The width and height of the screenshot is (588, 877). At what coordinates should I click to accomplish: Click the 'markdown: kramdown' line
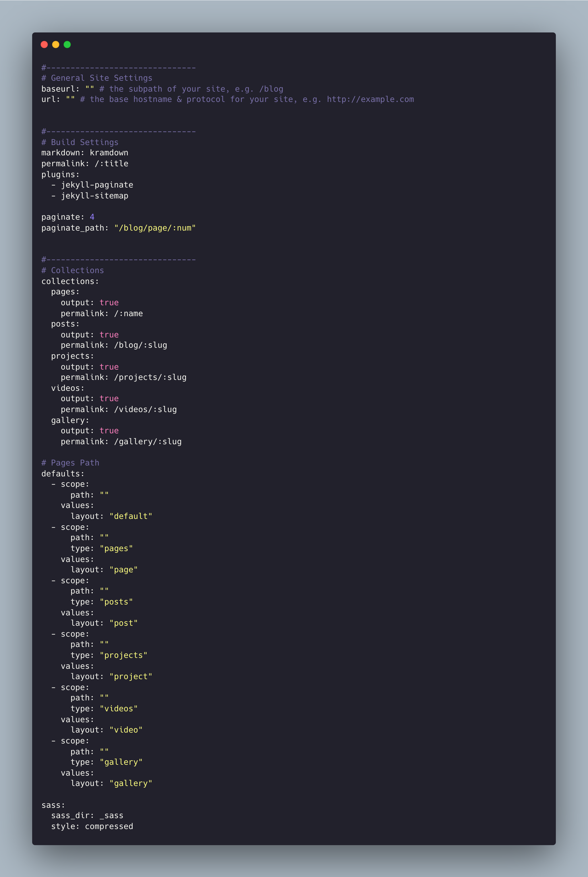pos(85,153)
